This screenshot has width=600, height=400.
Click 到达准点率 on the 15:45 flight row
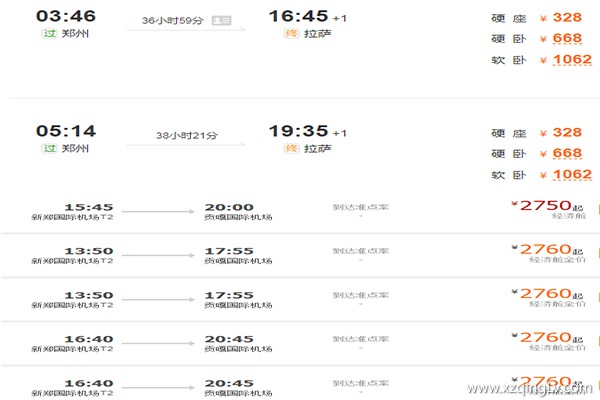tap(360, 208)
